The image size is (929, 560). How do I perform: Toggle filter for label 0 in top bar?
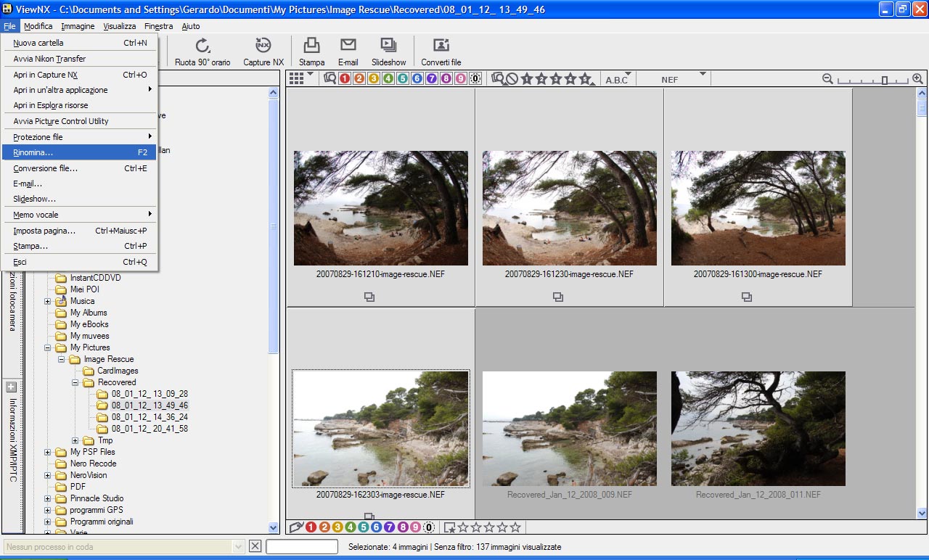(475, 78)
